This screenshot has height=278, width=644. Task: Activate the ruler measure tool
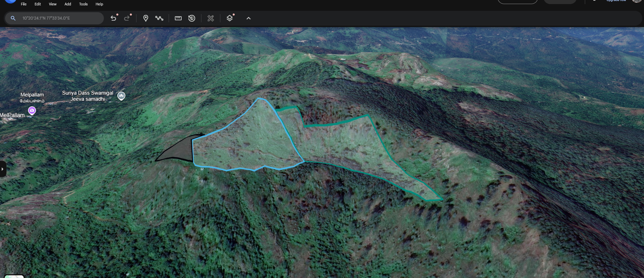(178, 18)
